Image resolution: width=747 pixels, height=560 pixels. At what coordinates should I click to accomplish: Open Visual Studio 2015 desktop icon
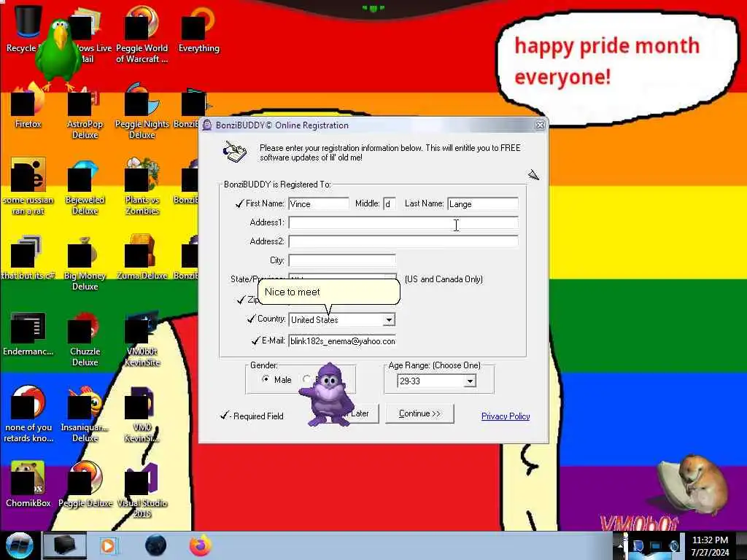coord(142,491)
